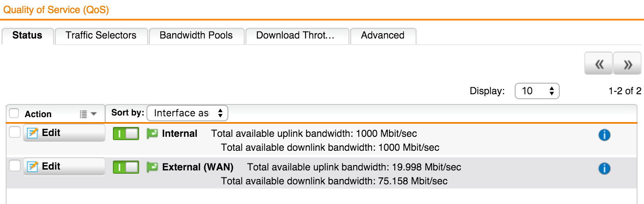Go to the next page of results
Viewport: 644px width, 204px height.
[x=627, y=63]
